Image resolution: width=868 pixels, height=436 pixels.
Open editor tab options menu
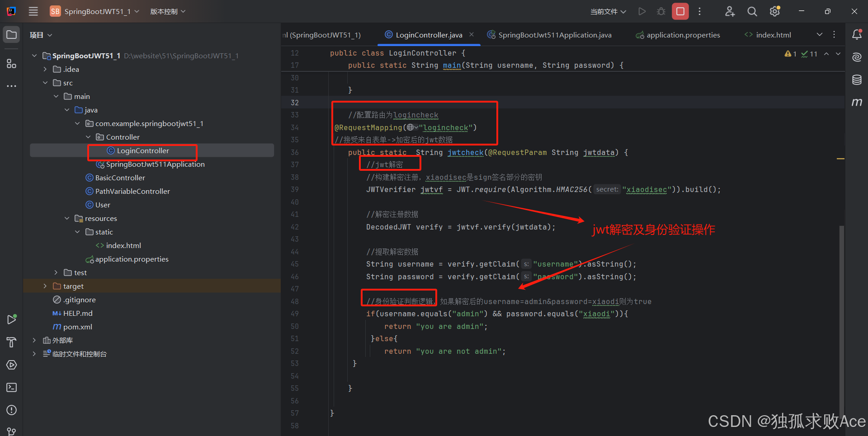(834, 34)
